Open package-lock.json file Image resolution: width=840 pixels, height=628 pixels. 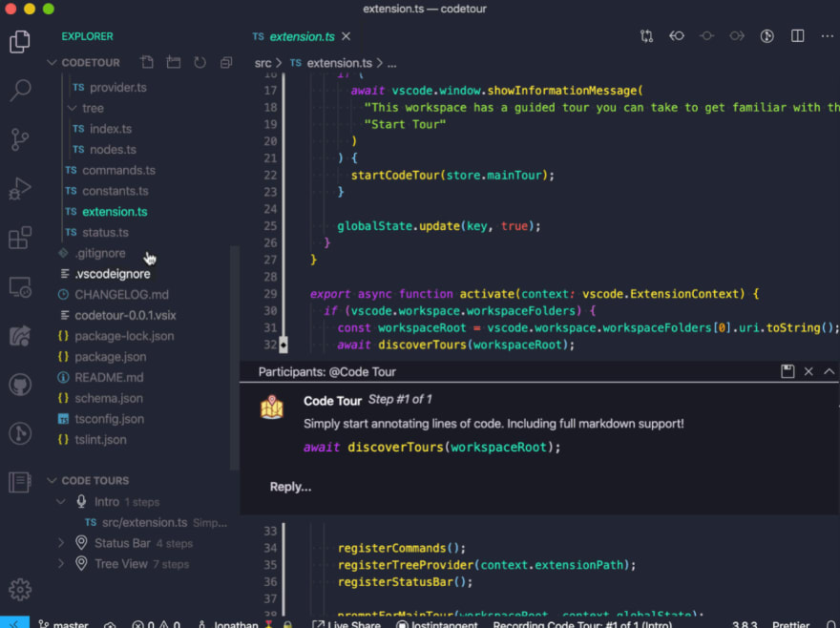coord(124,336)
